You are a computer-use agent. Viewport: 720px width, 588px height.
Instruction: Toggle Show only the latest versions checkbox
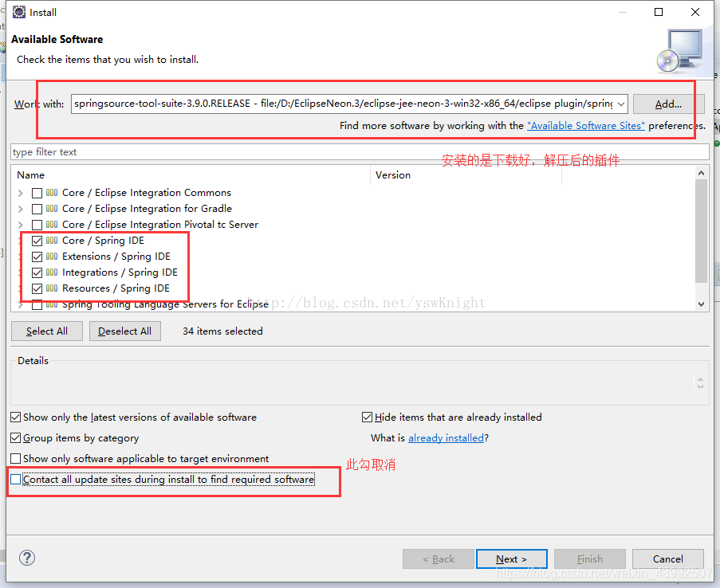tap(16, 417)
